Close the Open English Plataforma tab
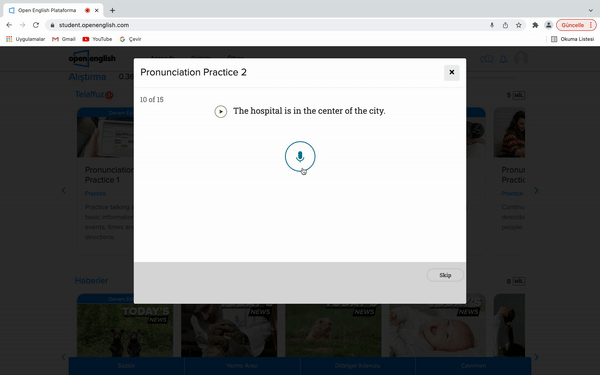This screenshot has width=600, height=375. [x=97, y=10]
